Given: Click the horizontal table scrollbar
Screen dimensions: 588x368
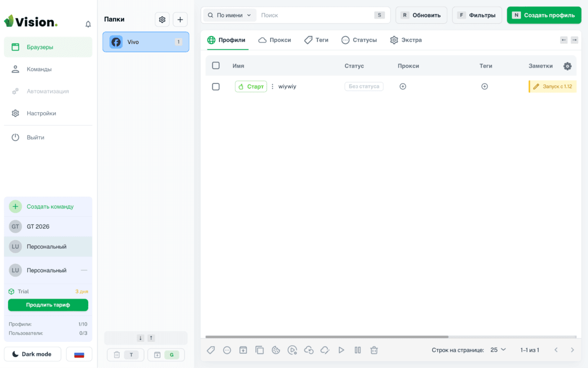Looking at the screenshot, I should click(327, 337).
